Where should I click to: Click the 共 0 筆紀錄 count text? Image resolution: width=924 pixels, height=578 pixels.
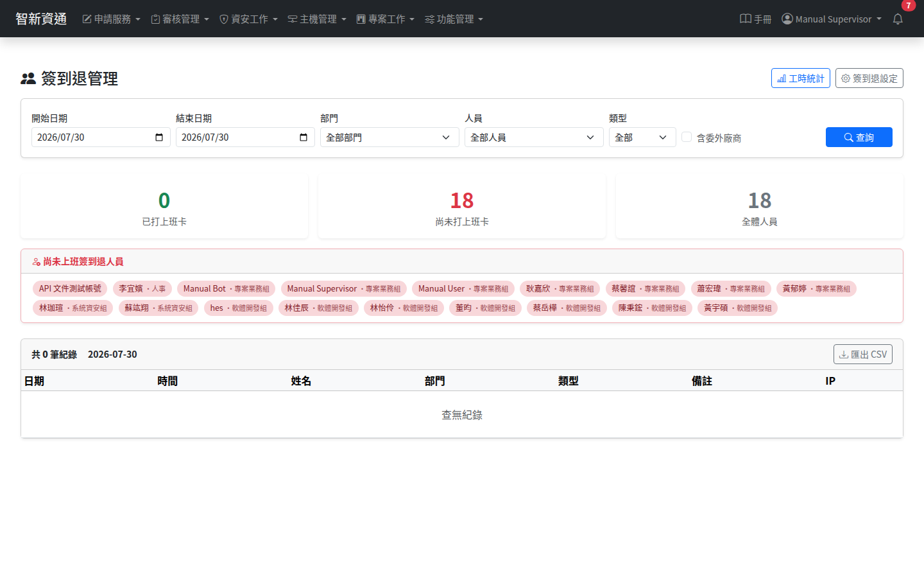tap(55, 355)
